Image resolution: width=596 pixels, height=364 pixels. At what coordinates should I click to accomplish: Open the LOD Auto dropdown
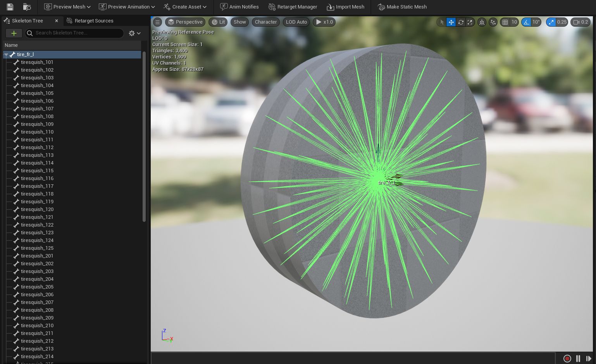296,22
